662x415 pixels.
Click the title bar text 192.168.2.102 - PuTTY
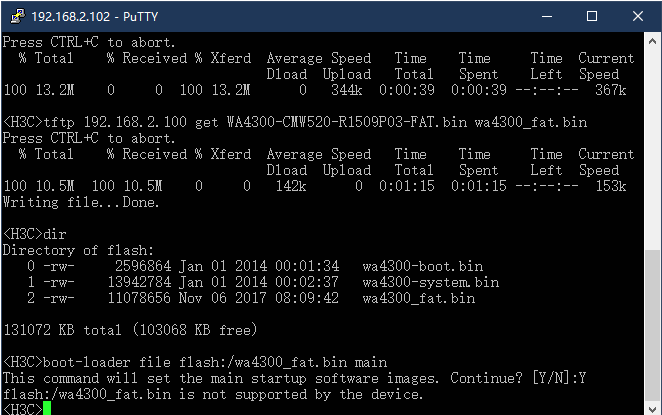tap(87, 16)
